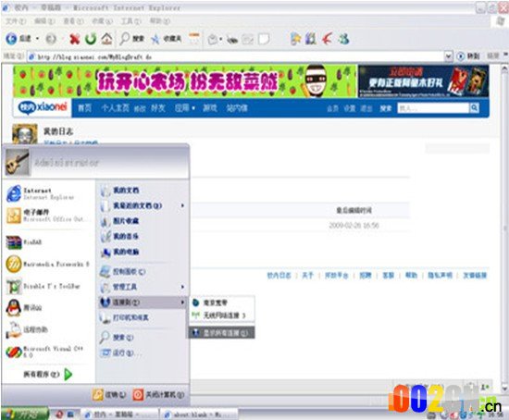Click the xiaonei logo
This screenshot has width=509, height=420.
tap(43, 107)
